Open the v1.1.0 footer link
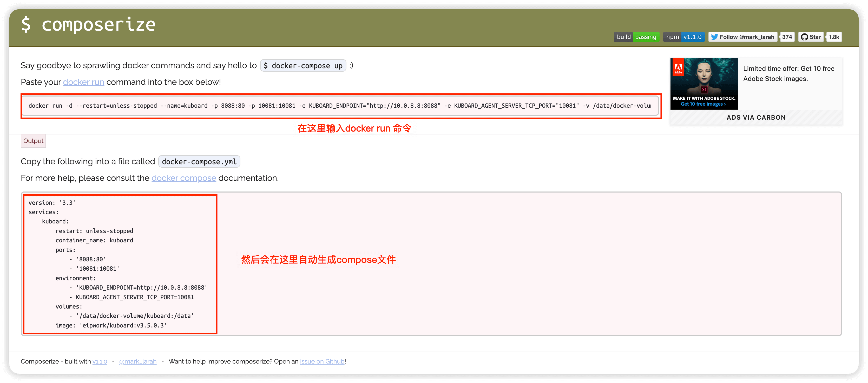 [x=100, y=361]
